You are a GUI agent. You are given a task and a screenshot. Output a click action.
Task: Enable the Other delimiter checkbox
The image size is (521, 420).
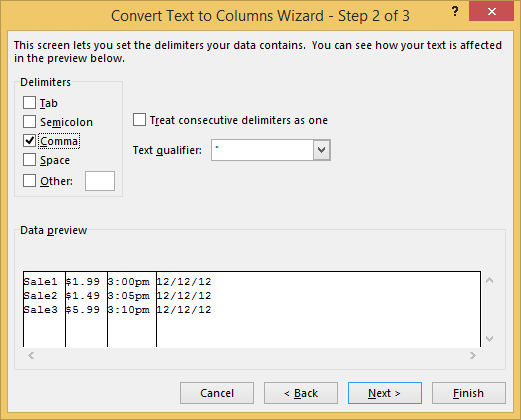click(29, 181)
